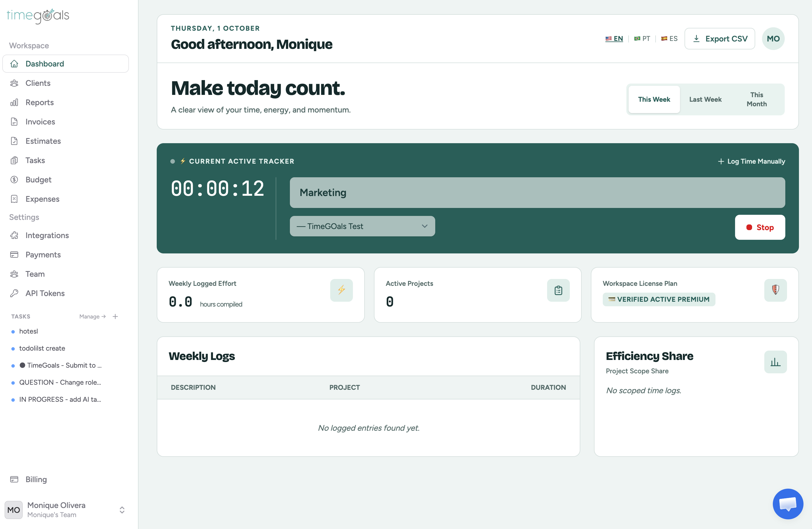Switch to the Last Week tab
The height and width of the screenshot is (529, 812).
tap(705, 99)
